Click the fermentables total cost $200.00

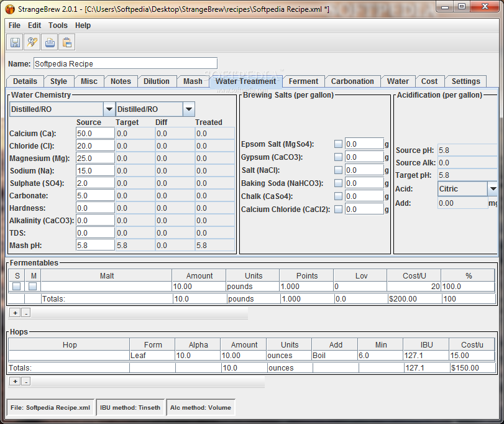(415, 299)
